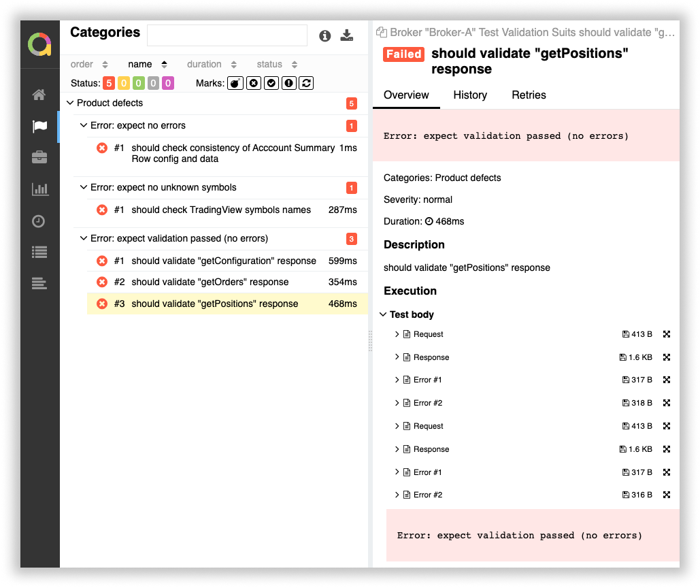700x588 pixels.
Task: Toggle the flaky bomb mark filter
Action: pyautogui.click(x=235, y=83)
